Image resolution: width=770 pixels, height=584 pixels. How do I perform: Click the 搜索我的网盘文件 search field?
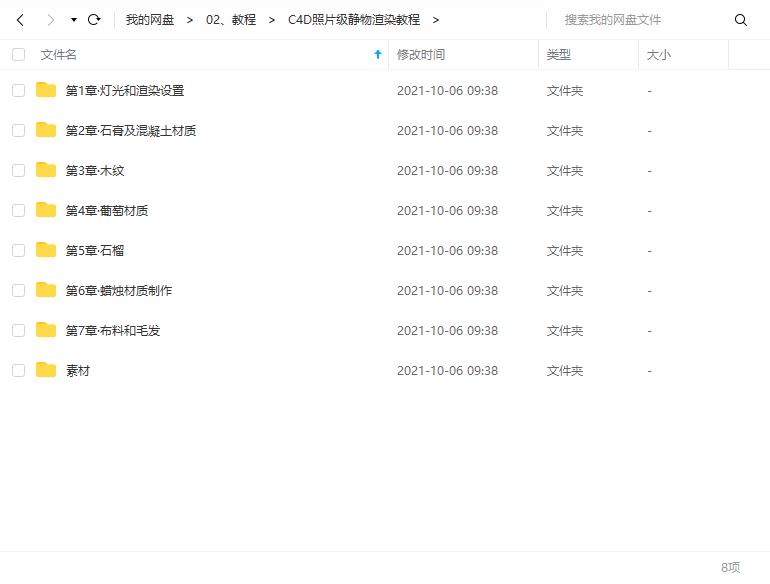(x=640, y=20)
